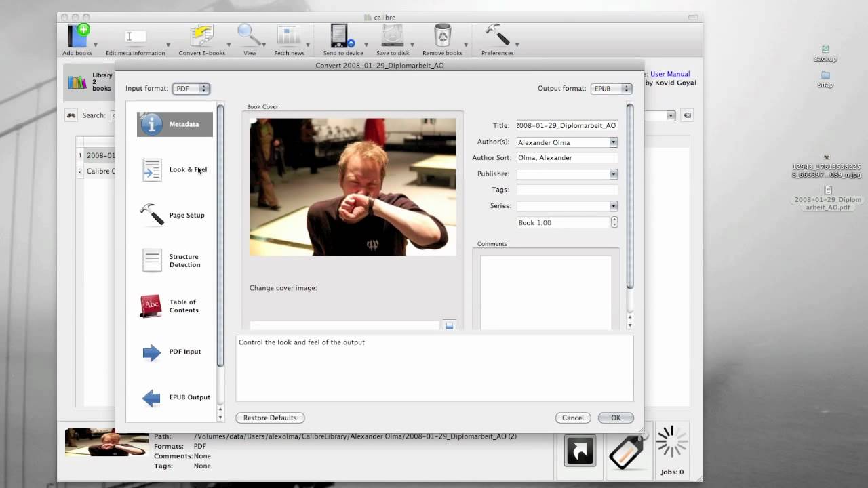
Task: Click the cover thumbnail in book details panel
Action: tap(106, 442)
